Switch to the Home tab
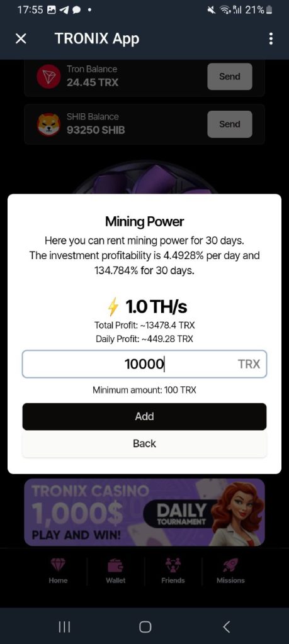The height and width of the screenshot is (644, 289). [x=58, y=571]
